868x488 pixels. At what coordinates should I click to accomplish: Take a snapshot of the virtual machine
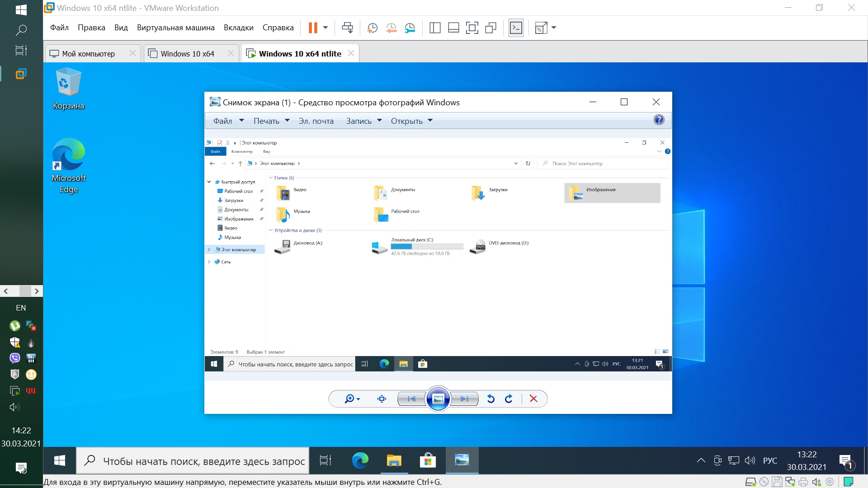(372, 28)
